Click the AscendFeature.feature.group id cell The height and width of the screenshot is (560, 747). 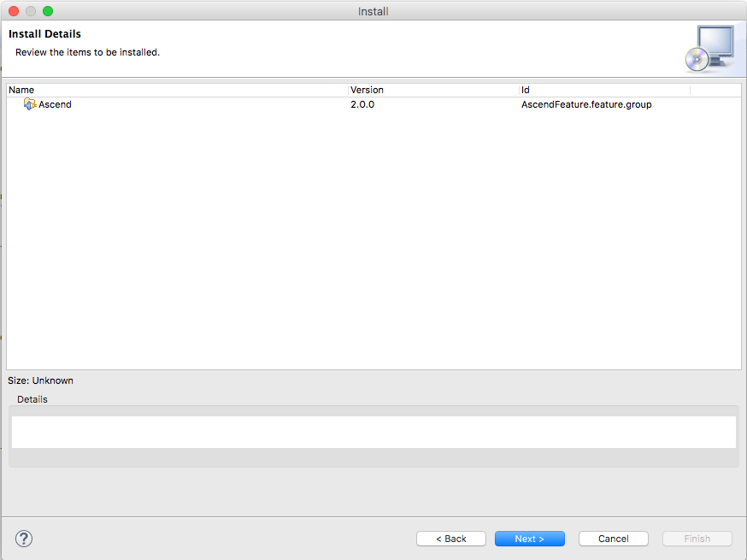(586, 104)
